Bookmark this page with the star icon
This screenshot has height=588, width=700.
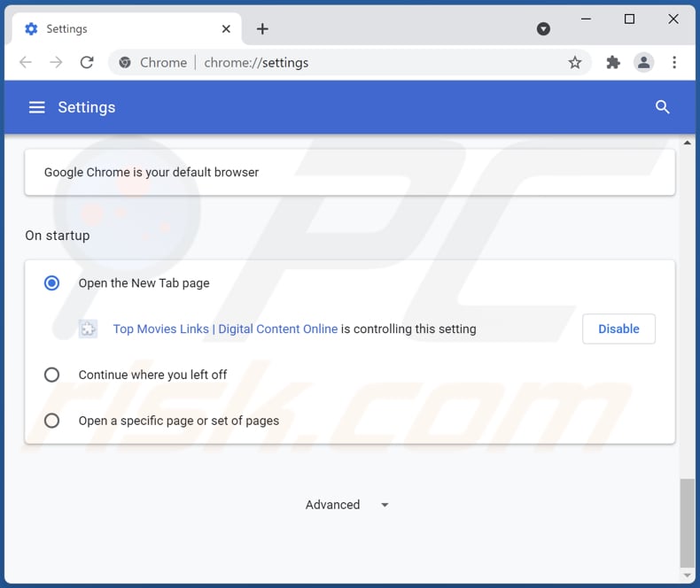click(x=574, y=63)
